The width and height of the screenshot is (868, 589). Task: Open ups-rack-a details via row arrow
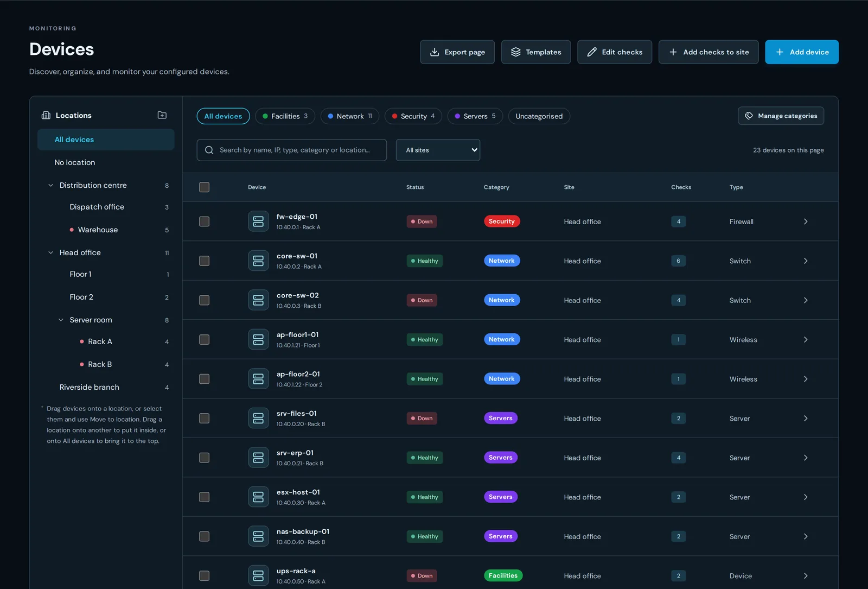point(806,575)
